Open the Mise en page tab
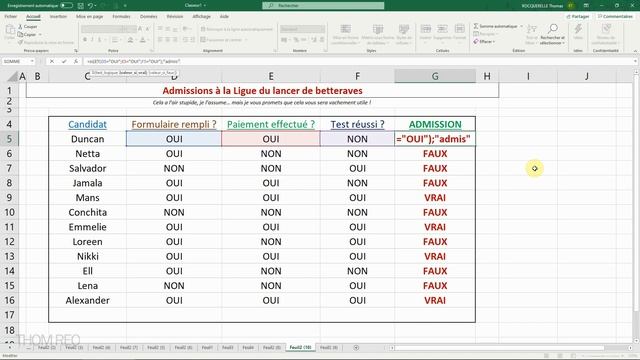640x360 pixels. (89, 17)
